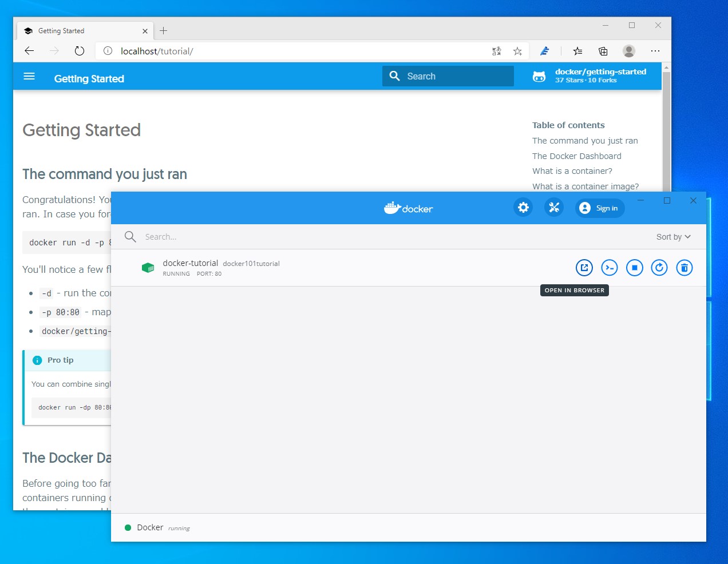Jump to 'What is a container image?'

point(585,186)
